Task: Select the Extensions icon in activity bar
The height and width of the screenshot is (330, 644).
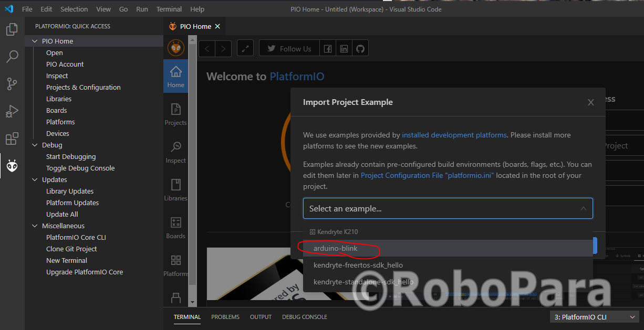Action: pos(12,139)
